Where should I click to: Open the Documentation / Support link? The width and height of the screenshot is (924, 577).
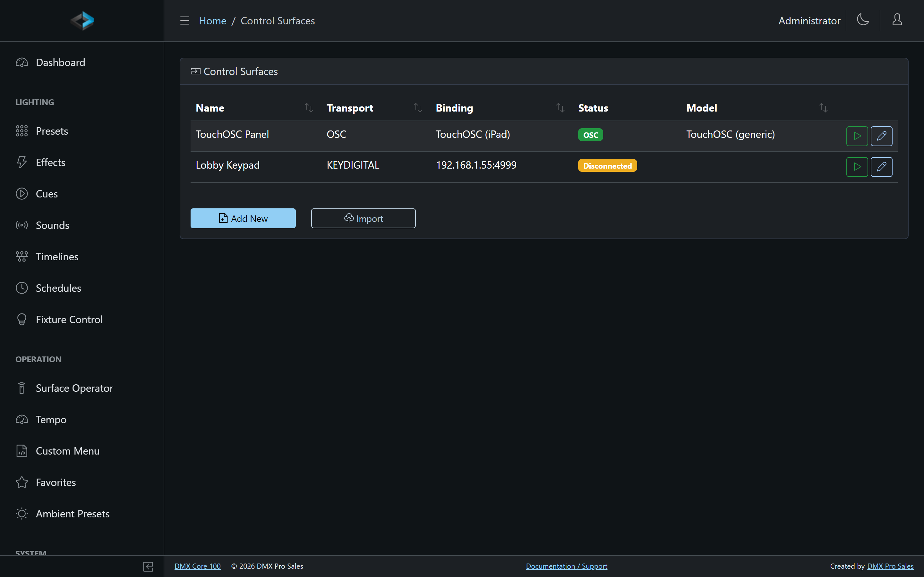(x=566, y=566)
